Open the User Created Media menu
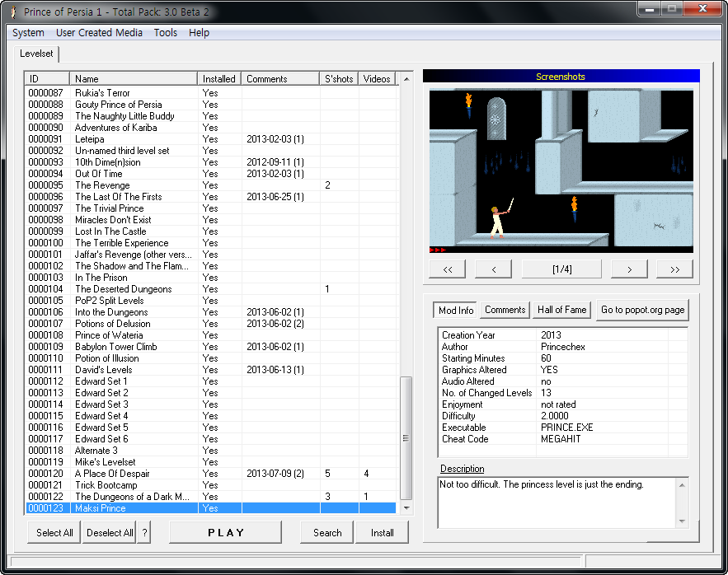Screen dimensions: 728x575 click(99, 33)
